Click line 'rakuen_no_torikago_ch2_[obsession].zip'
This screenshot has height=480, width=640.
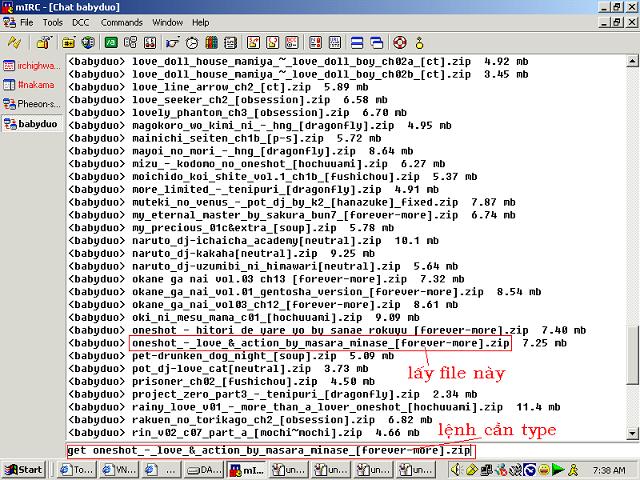(253, 420)
